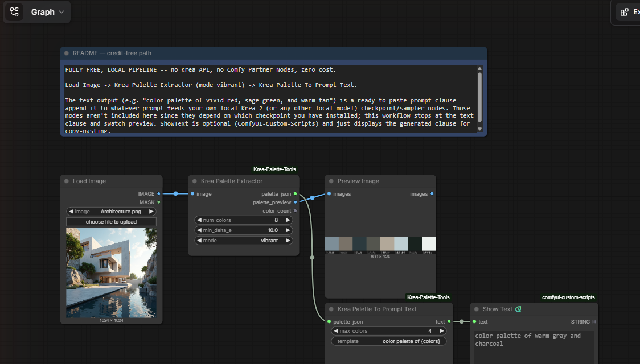Image resolution: width=640 pixels, height=364 pixels.
Task: Click link midpoint on palette_json vertical wire
Action: (x=312, y=258)
